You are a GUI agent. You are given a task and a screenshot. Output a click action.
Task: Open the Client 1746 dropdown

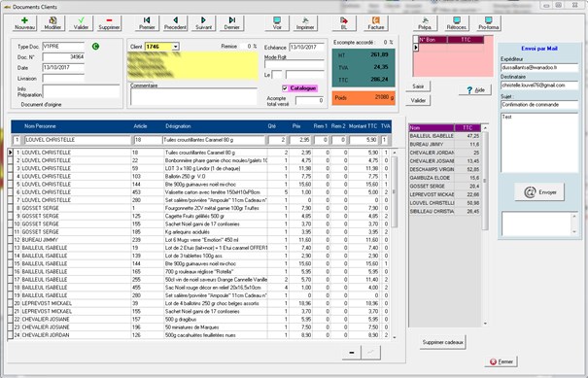tap(176, 47)
